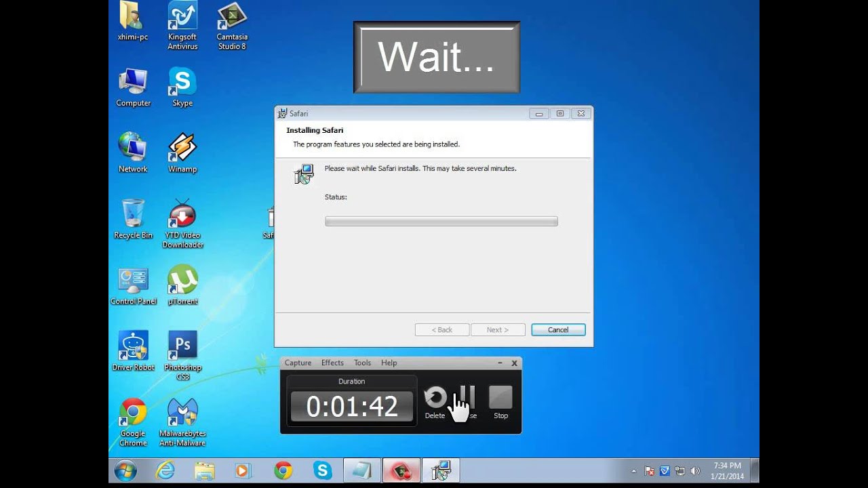Screen dimensions: 868x488
Task: Pause the recording
Action: tap(467, 402)
